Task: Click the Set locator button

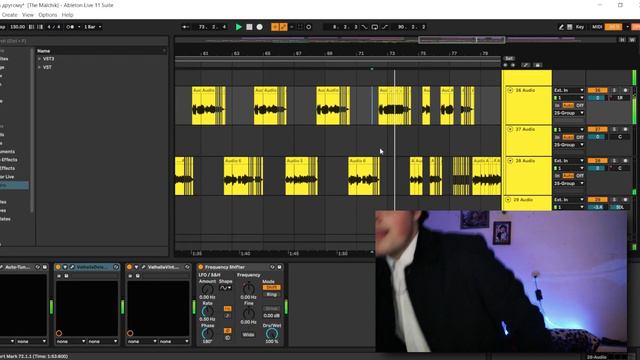Action: tap(509, 59)
